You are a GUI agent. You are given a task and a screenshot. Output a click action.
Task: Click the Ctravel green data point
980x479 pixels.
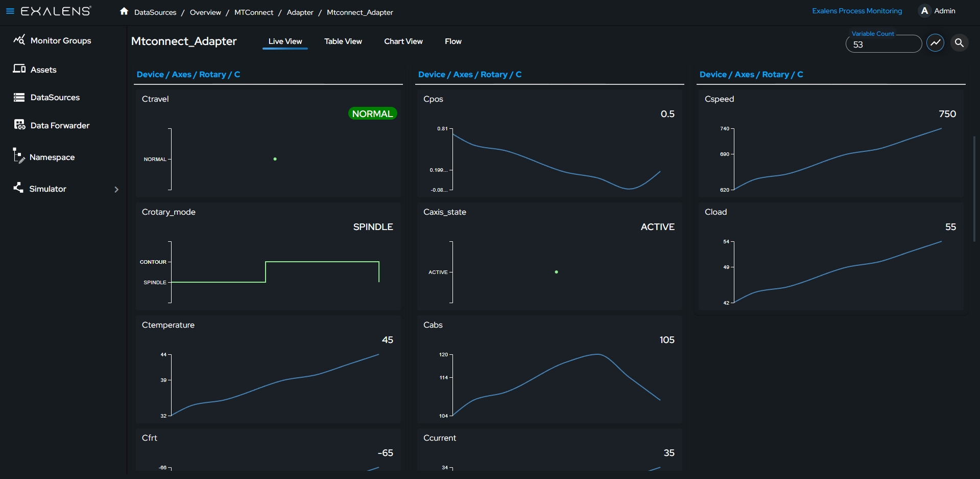point(275,159)
